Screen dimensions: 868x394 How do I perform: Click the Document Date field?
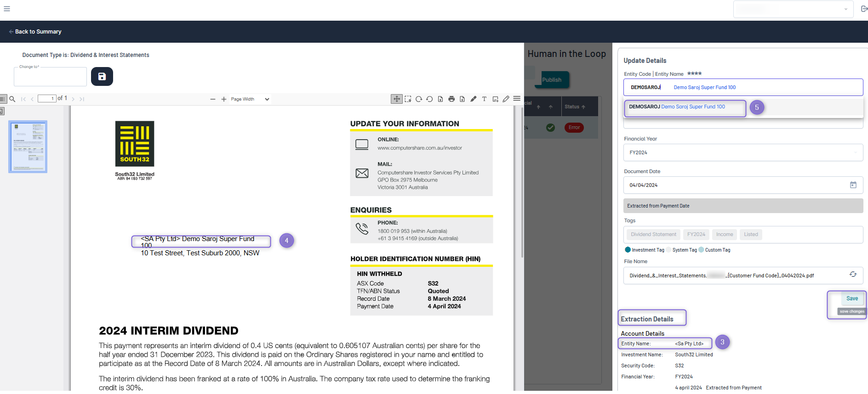(743, 185)
